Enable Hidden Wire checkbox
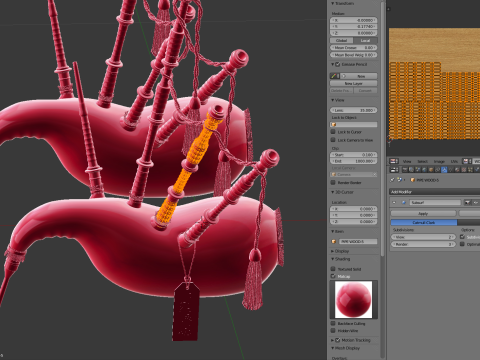Viewport: 480px width, 360px height. click(x=333, y=331)
